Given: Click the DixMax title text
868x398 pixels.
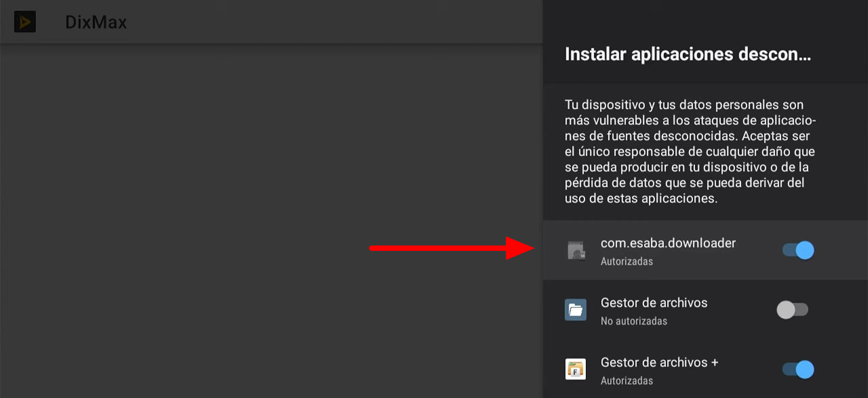Looking at the screenshot, I should [x=96, y=22].
